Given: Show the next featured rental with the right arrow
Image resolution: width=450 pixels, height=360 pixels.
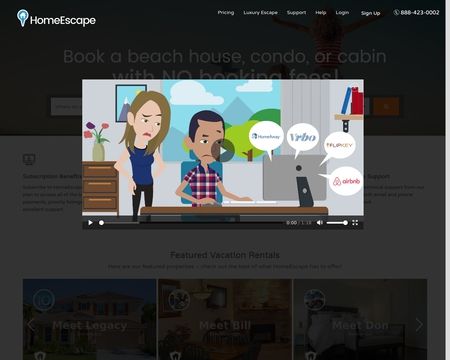Looking at the screenshot, I should point(419,325).
